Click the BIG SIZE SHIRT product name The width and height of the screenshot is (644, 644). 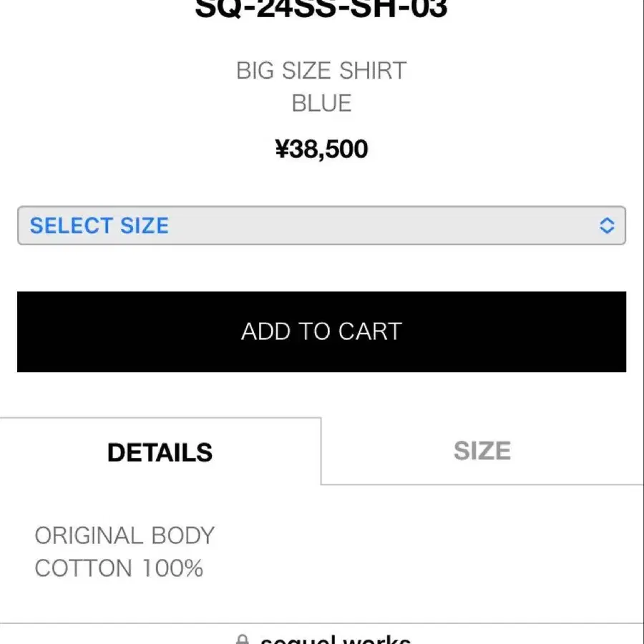321,70
